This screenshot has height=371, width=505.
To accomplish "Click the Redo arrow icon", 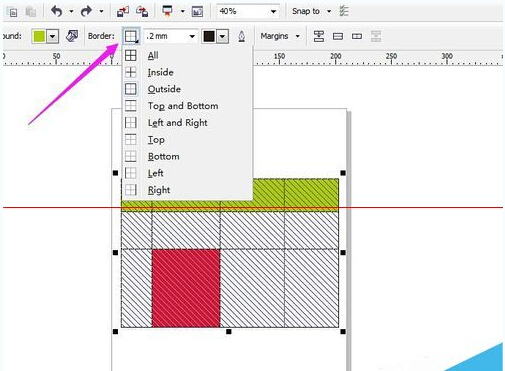I will point(87,11).
